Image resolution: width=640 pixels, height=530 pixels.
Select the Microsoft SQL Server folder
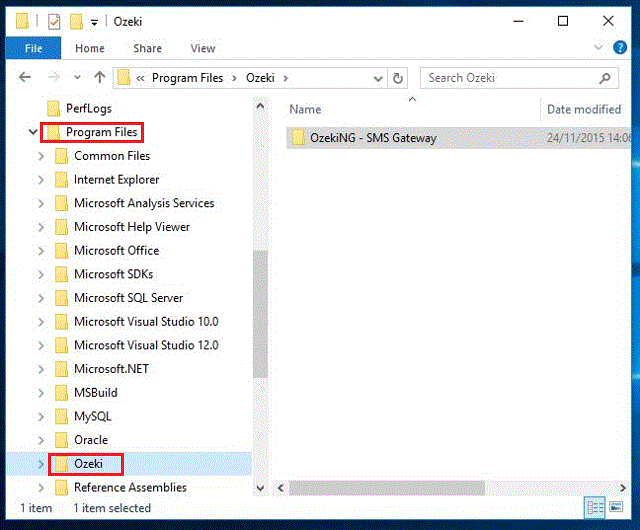coord(128,298)
